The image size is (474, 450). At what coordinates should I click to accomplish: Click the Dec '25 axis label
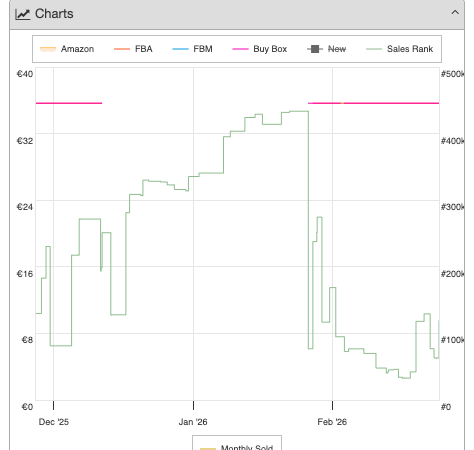pyautogui.click(x=54, y=422)
